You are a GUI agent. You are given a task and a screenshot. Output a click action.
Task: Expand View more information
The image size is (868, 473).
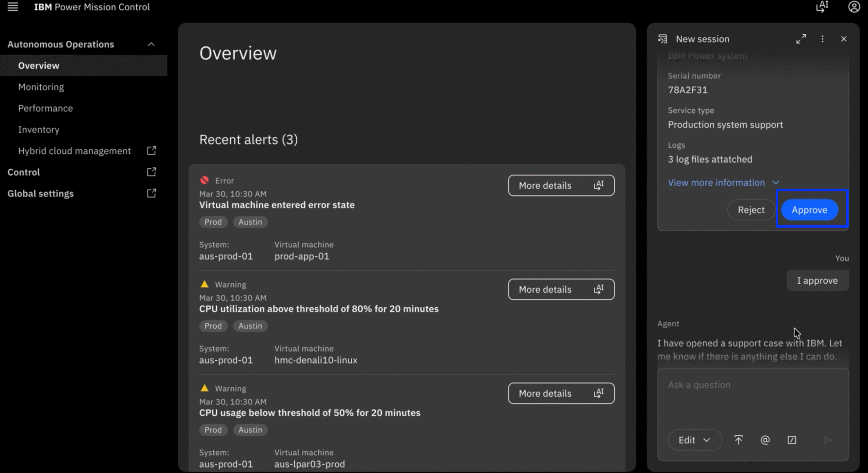pos(724,183)
